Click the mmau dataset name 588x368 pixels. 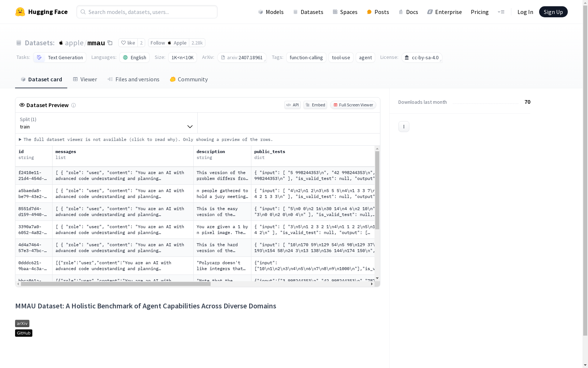click(x=96, y=43)
